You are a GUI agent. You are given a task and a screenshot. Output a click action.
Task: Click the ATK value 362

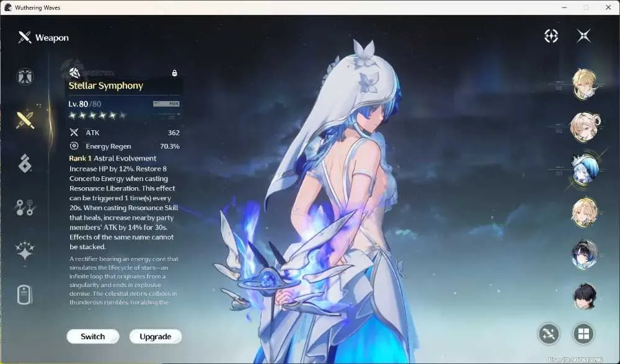tap(174, 133)
